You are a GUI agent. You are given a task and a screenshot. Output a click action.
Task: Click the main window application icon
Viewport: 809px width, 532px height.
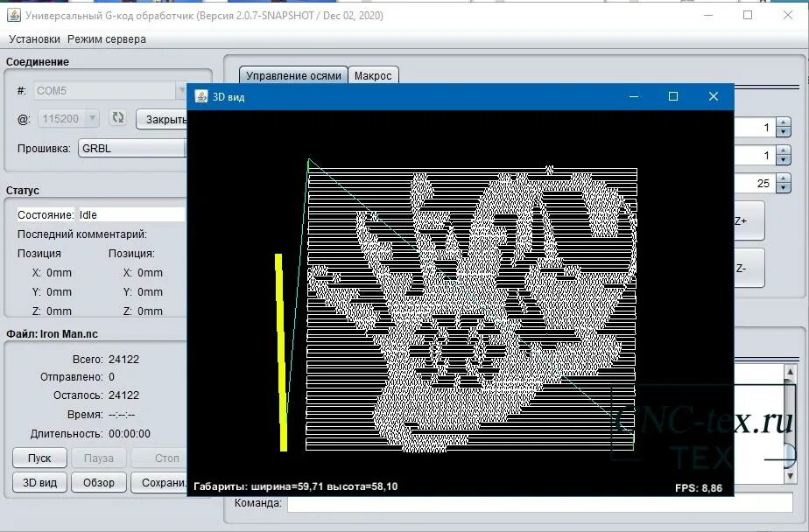tap(14, 16)
